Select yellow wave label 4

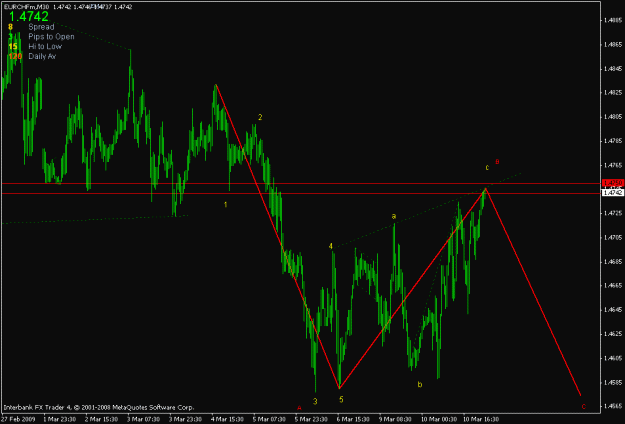click(330, 246)
